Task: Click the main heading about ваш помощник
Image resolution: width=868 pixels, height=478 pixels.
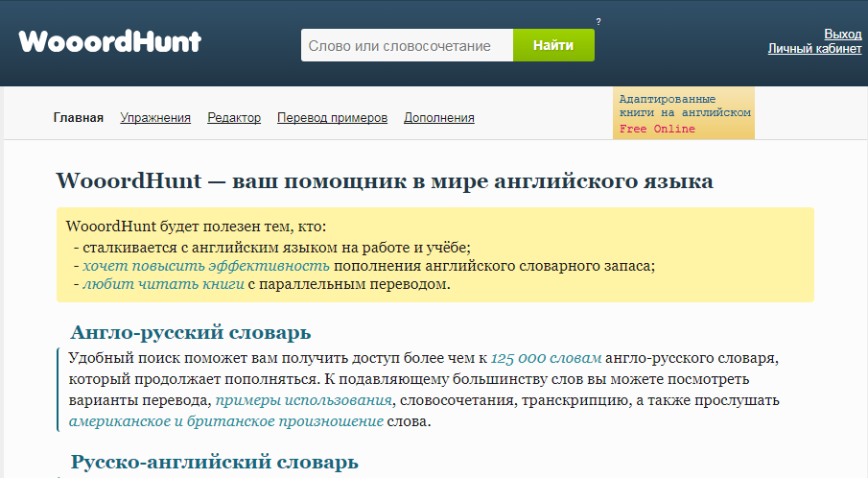Action: (385, 181)
